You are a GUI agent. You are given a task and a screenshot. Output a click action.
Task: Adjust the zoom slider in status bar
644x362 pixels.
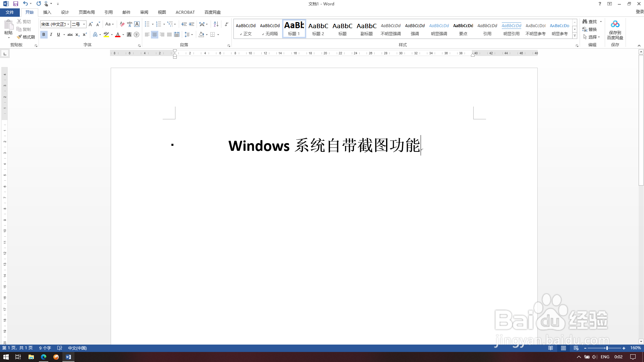point(606,348)
